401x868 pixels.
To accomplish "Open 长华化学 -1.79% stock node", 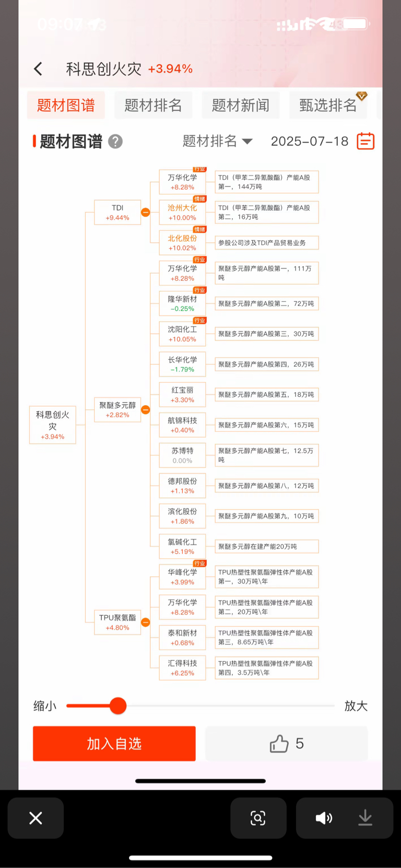I will (x=182, y=365).
